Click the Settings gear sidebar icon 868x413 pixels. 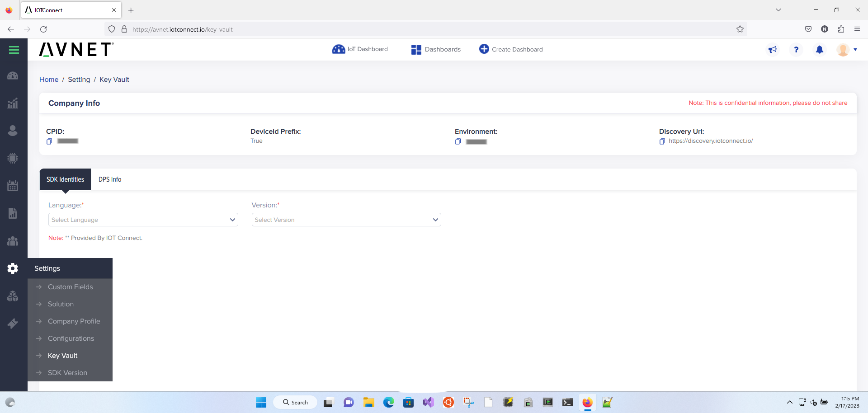point(13,268)
